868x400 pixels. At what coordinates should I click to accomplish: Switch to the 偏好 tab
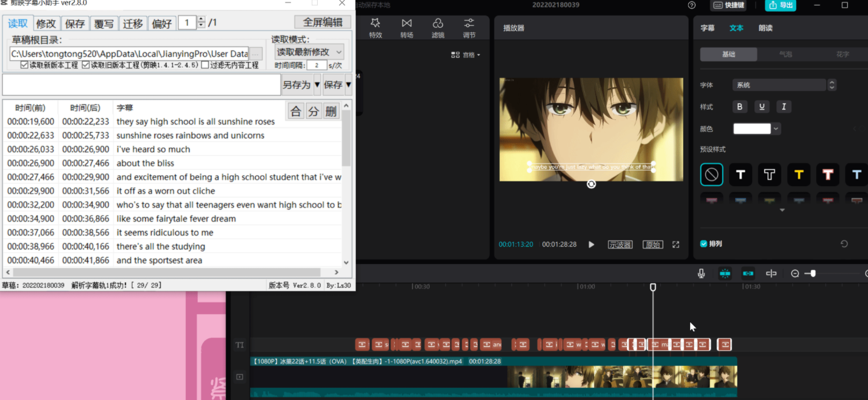point(161,24)
